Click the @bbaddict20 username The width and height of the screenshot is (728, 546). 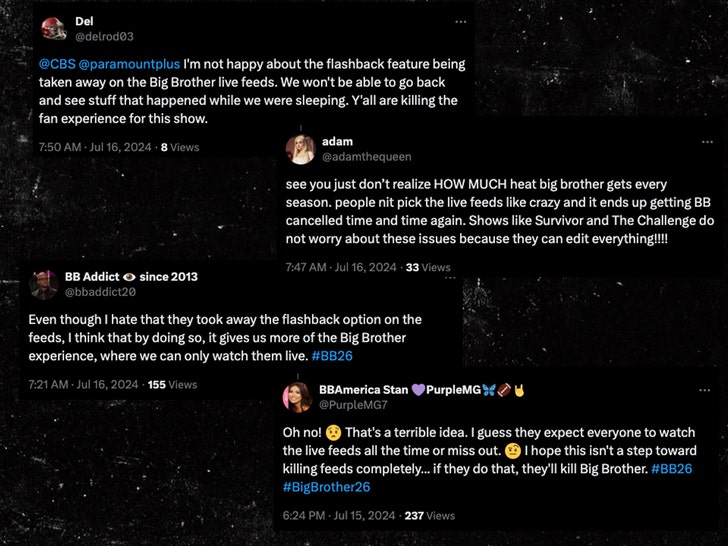pos(99,292)
